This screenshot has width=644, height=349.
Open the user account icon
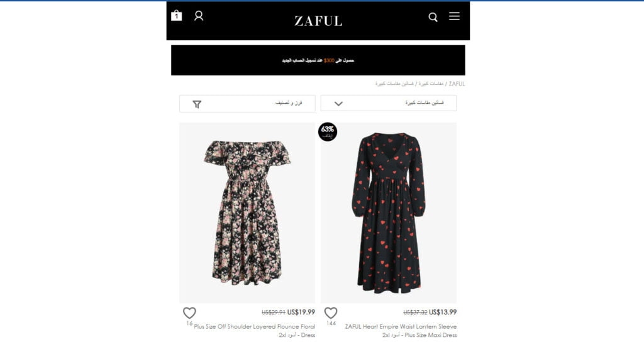[199, 16]
